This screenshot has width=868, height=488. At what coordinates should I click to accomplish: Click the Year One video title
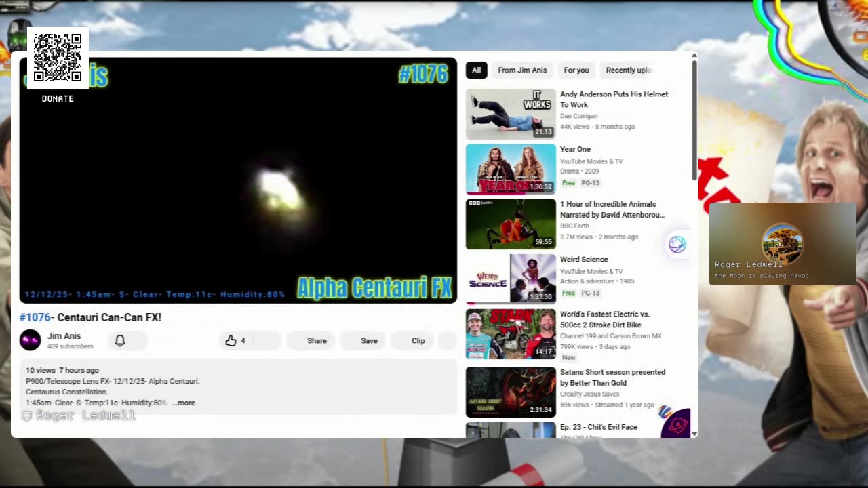point(575,149)
